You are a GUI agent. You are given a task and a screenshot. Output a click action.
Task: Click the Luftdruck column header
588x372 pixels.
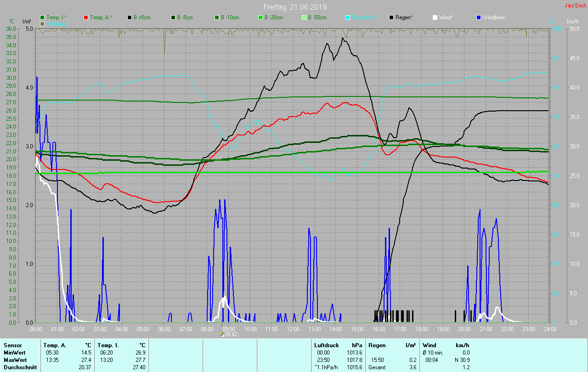tap(326, 345)
